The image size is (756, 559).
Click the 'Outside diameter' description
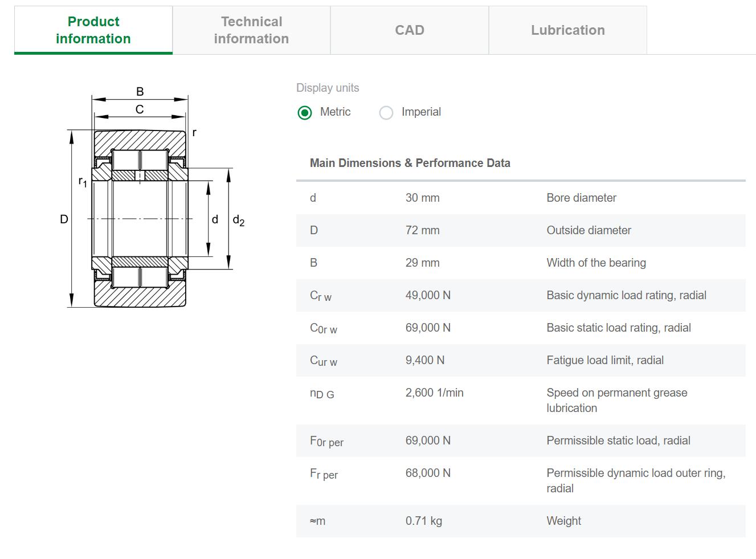pos(589,230)
